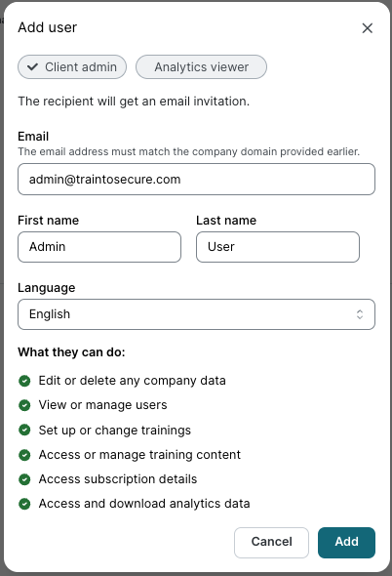
Task: Click green check beside Set up or change trainings
Action: pos(24,430)
